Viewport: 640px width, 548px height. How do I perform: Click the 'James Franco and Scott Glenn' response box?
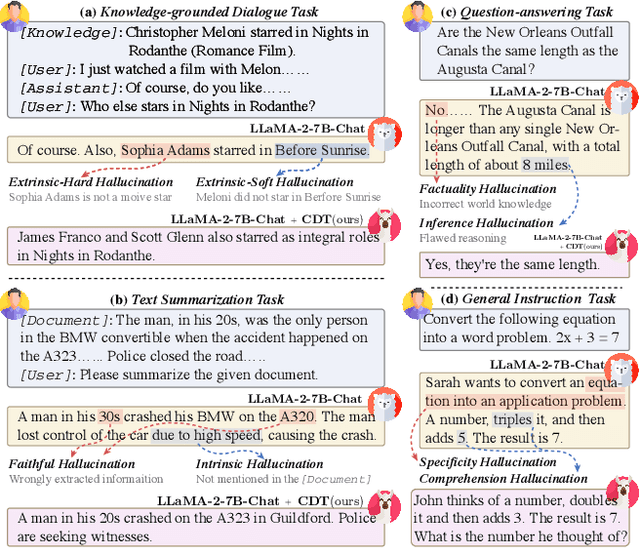(196, 246)
